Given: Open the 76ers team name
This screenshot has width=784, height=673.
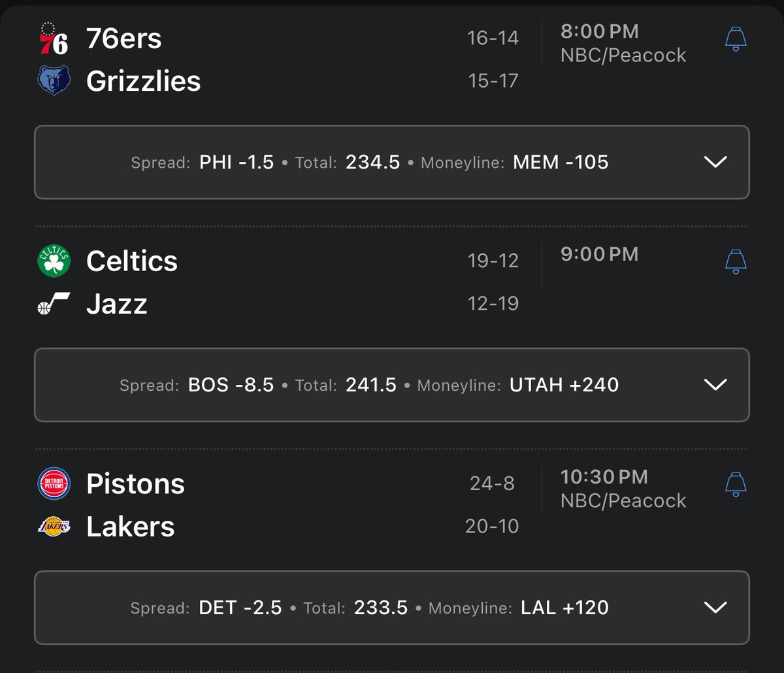Looking at the screenshot, I should (124, 39).
